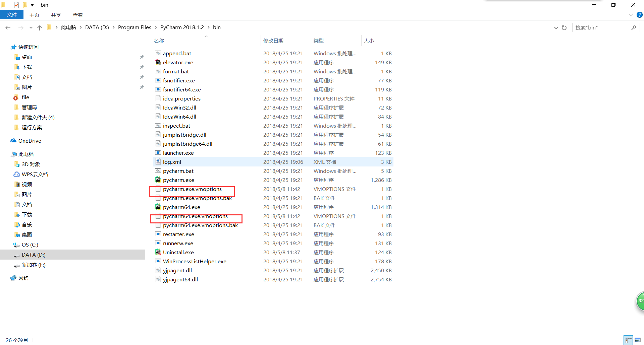This screenshot has height=345, width=644.
Task: Select pycharm.bat file
Action: coord(273,171)
